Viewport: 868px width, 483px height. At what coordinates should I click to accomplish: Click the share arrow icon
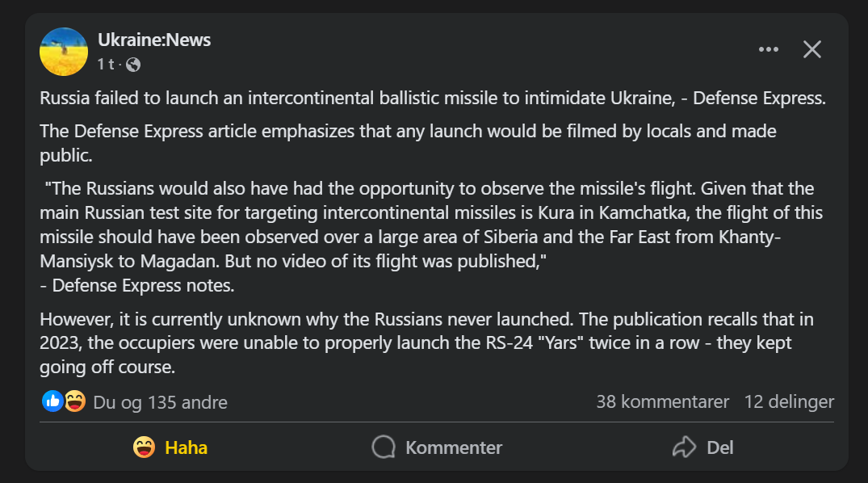[x=684, y=447]
